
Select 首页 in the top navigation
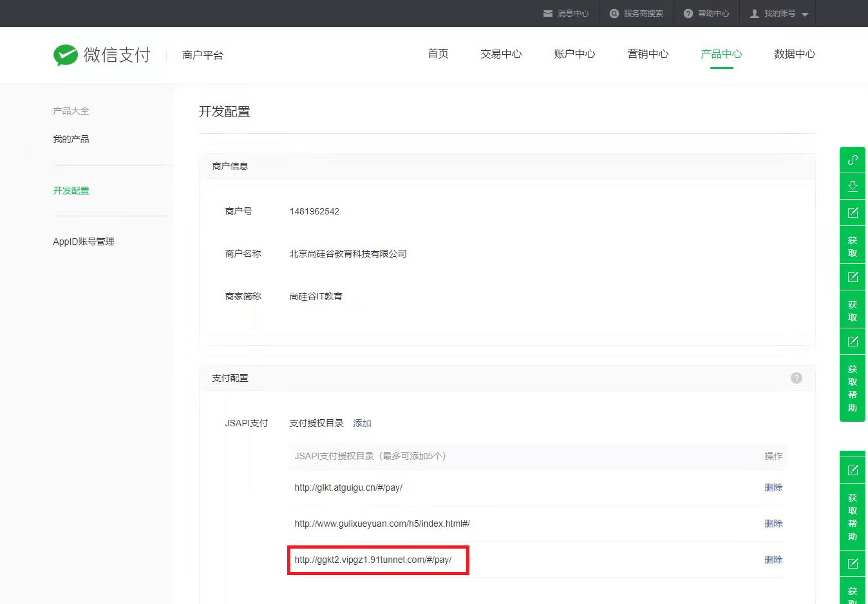click(x=438, y=54)
